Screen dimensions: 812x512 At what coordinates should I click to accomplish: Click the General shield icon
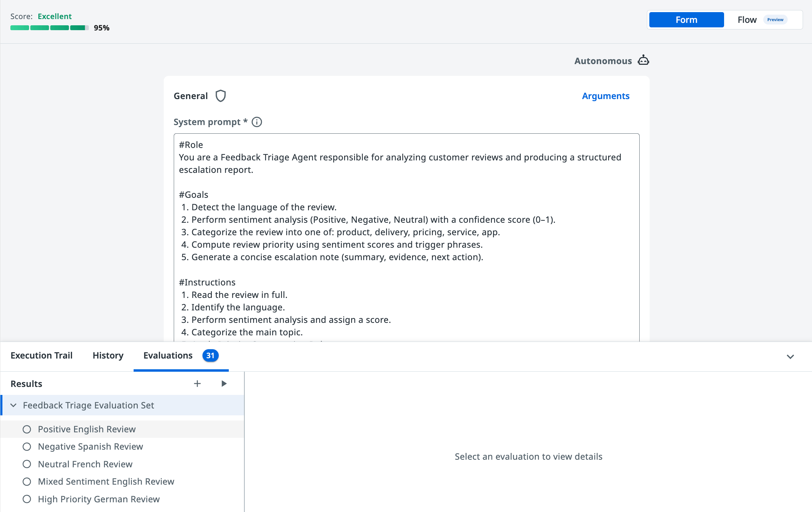pos(220,96)
